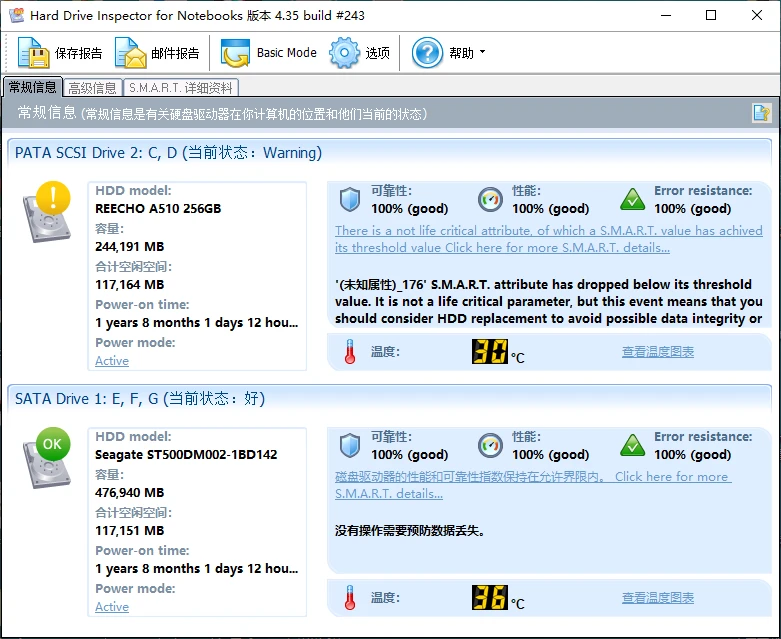
Task: Click the 117,151 MB free space value
Action: [130, 530]
